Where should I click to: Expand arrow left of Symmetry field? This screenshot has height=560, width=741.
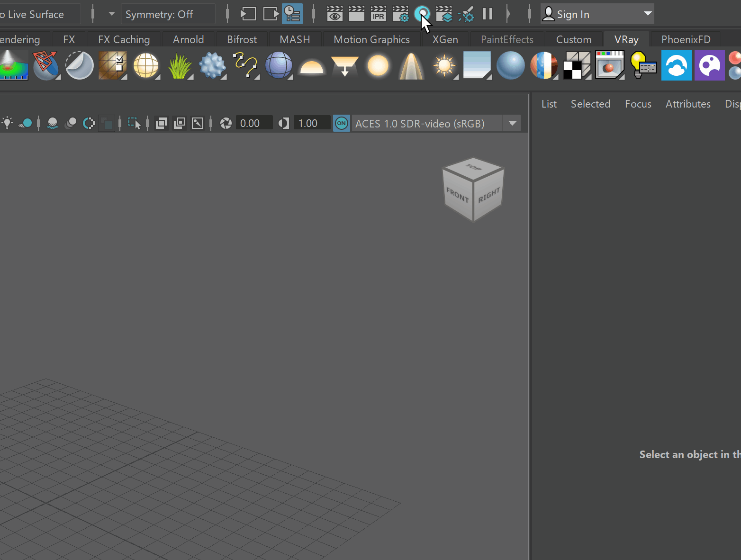(x=112, y=14)
